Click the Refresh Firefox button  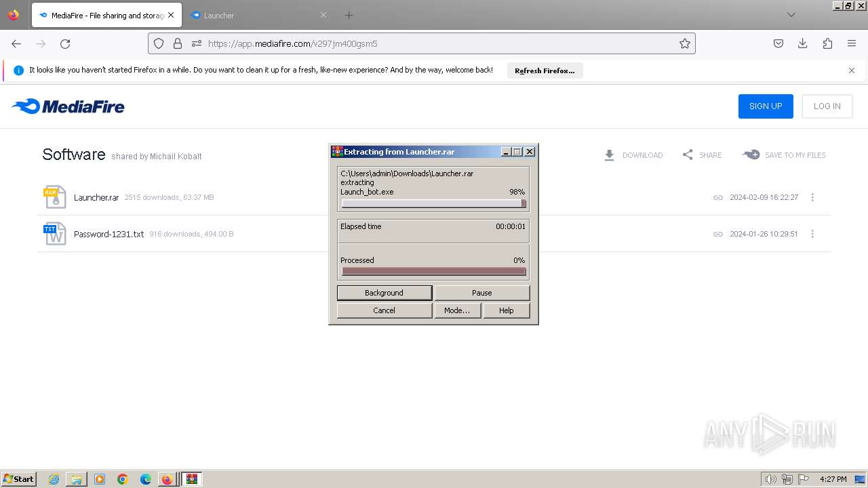pyautogui.click(x=545, y=70)
